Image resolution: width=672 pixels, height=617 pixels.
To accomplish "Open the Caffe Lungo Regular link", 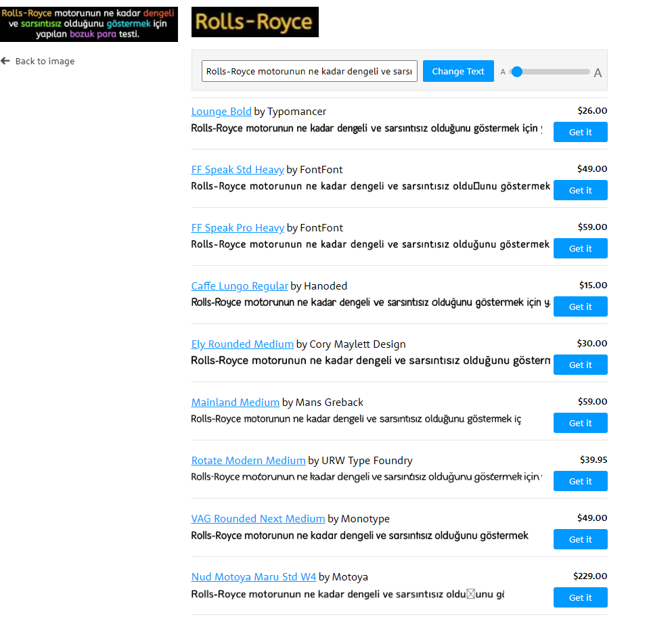I will tap(240, 285).
